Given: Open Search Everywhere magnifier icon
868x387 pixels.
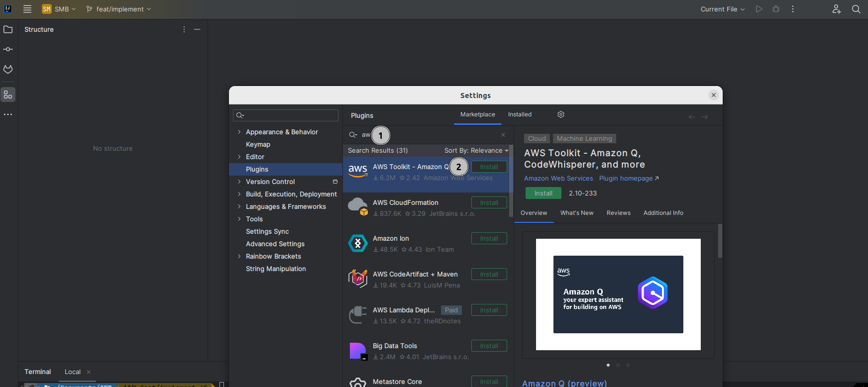Looking at the screenshot, I should pyautogui.click(x=856, y=9).
